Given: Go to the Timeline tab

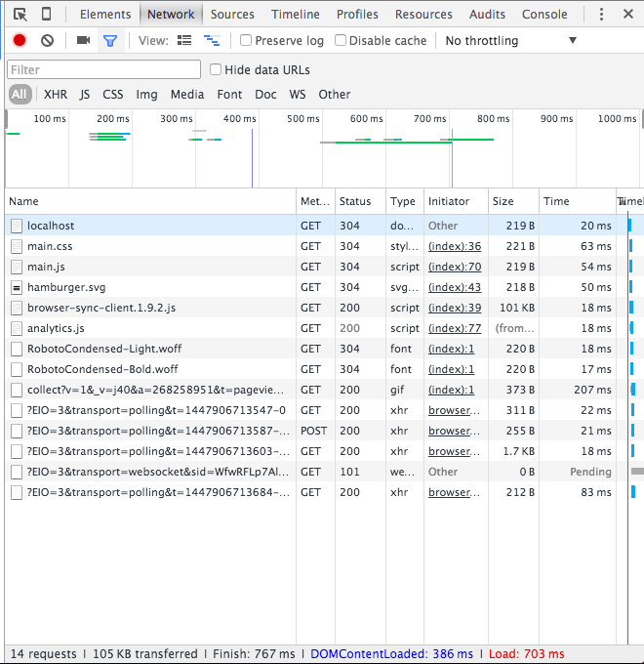Looking at the screenshot, I should click(x=296, y=15).
